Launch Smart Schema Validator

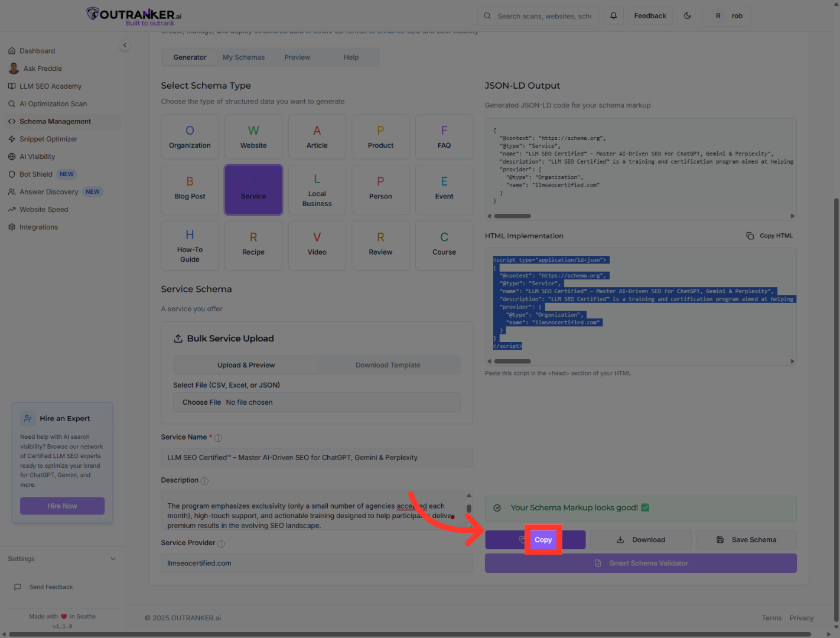coord(640,564)
